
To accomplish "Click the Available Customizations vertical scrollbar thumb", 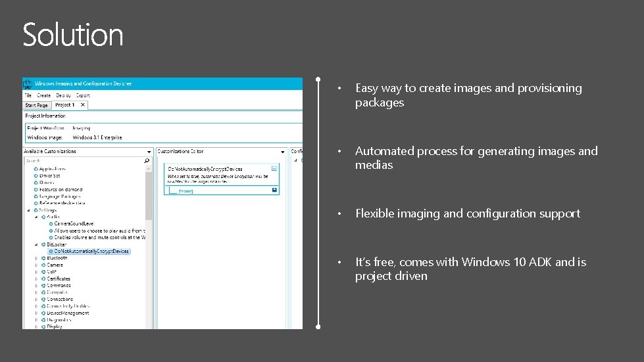I will (148, 196).
